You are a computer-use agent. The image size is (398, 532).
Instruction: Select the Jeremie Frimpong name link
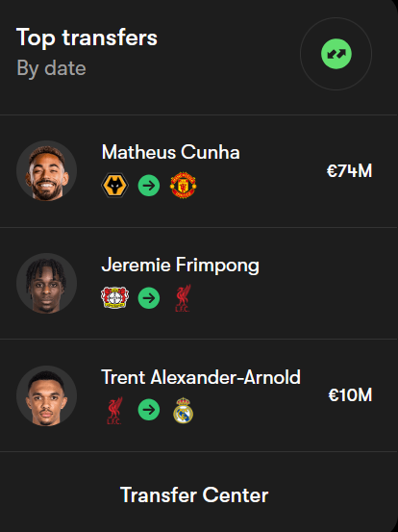181,265
